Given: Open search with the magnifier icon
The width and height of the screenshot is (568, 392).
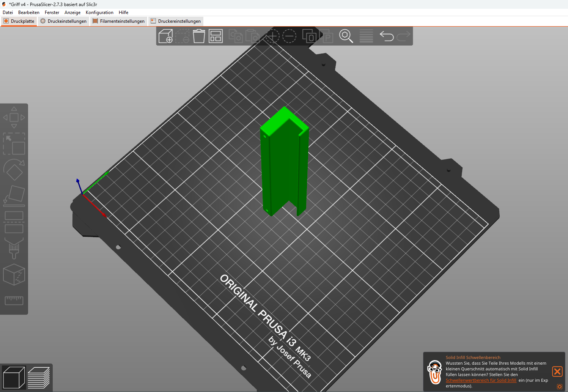Looking at the screenshot, I should coord(346,36).
